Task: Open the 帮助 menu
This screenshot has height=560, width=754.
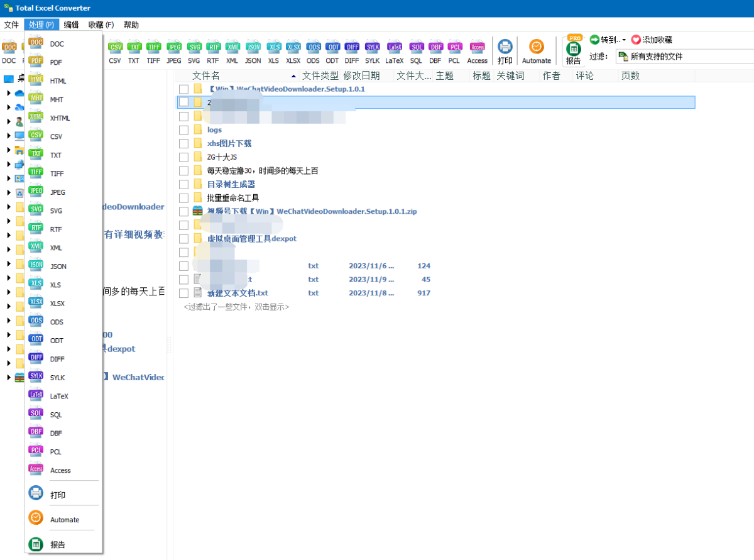Action: tap(131, 25)
